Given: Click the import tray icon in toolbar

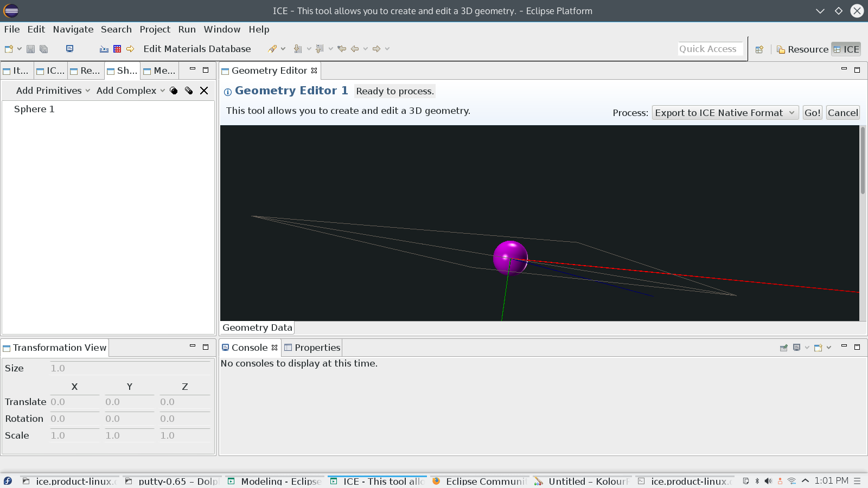Looking at the screenshot, I should [104, 49].
